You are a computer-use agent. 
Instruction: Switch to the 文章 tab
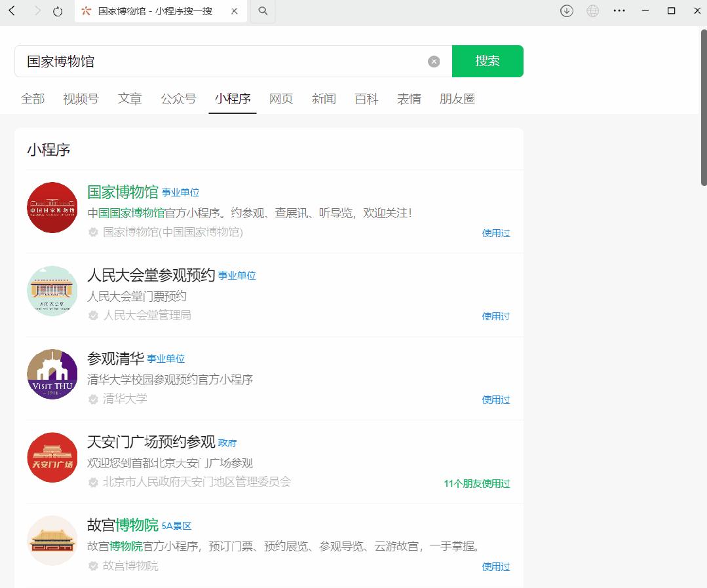click(x=130, y=99)
